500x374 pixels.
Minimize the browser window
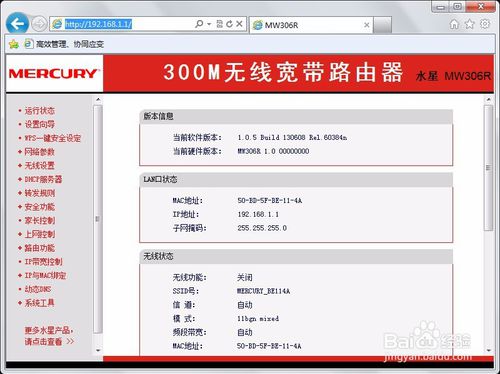click(440, 7)
